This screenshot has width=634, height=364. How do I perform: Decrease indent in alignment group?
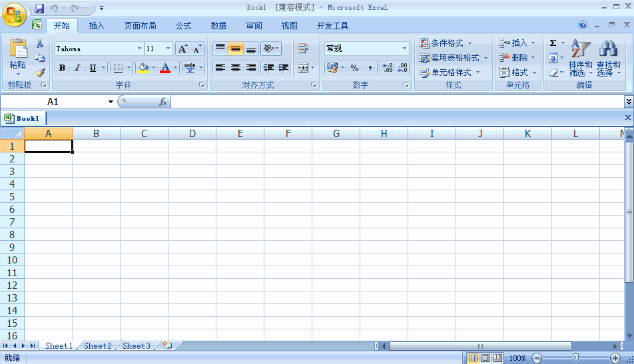(268, 68)
